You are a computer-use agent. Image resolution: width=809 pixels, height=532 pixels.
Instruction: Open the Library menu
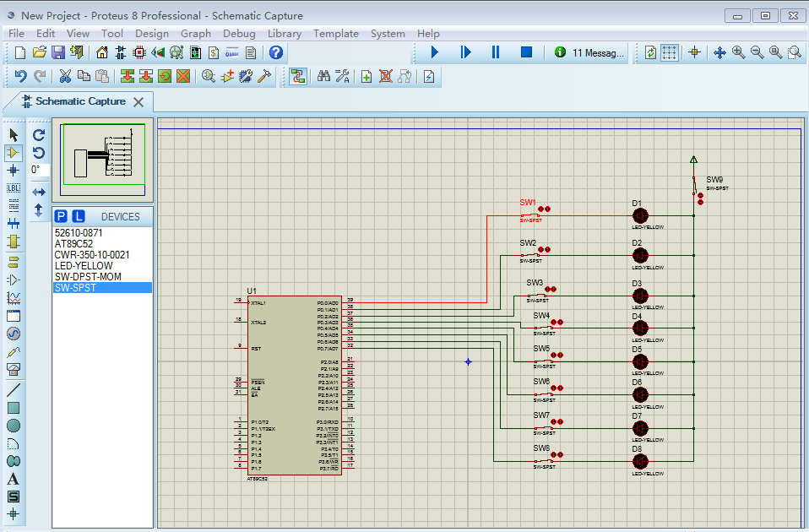(284, 34)
